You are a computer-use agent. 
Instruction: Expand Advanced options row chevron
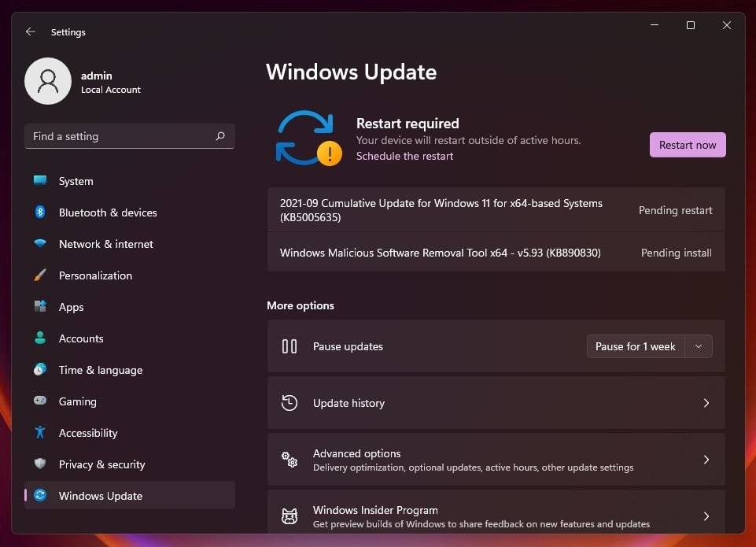click(706, 459)
